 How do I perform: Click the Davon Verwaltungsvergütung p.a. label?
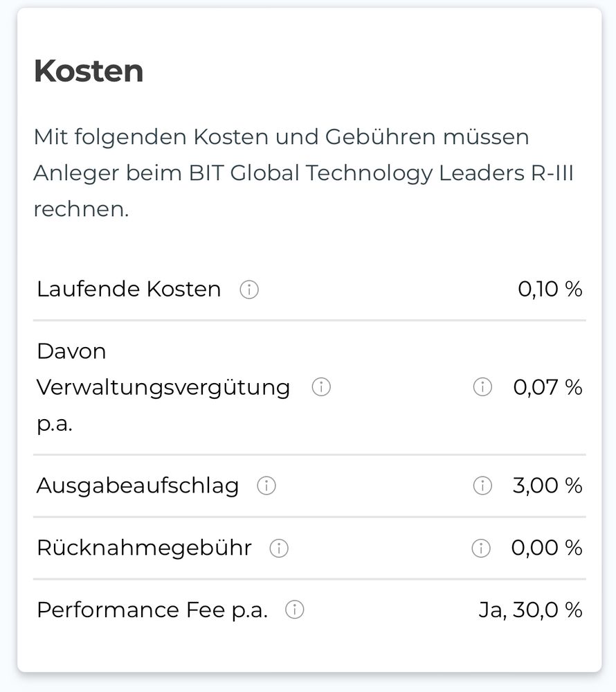[163, 387]
